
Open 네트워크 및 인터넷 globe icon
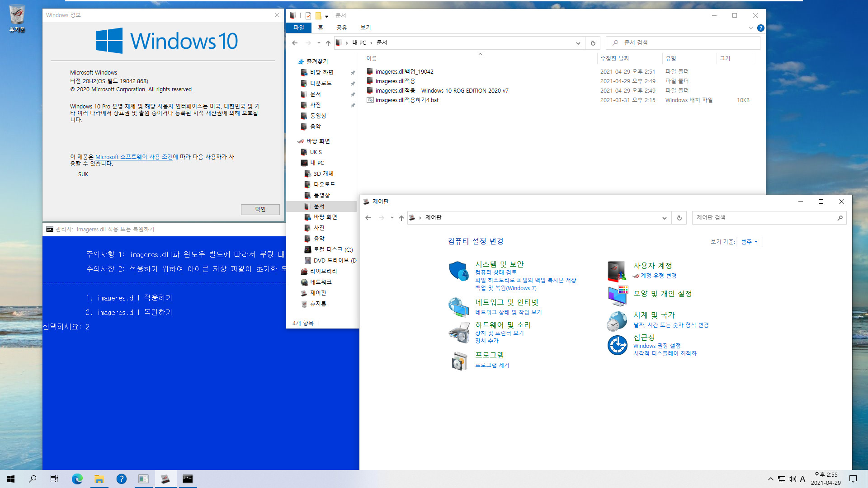458,307
